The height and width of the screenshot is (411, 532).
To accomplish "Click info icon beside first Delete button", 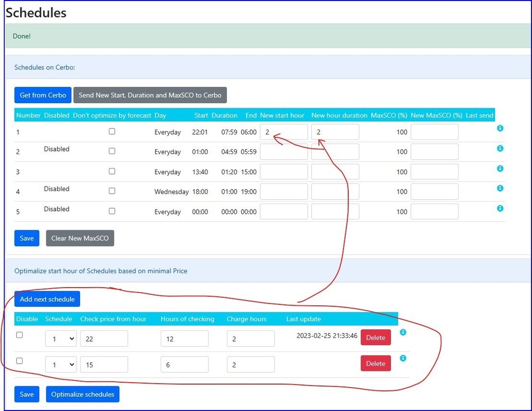I will [x=403, y=332].
